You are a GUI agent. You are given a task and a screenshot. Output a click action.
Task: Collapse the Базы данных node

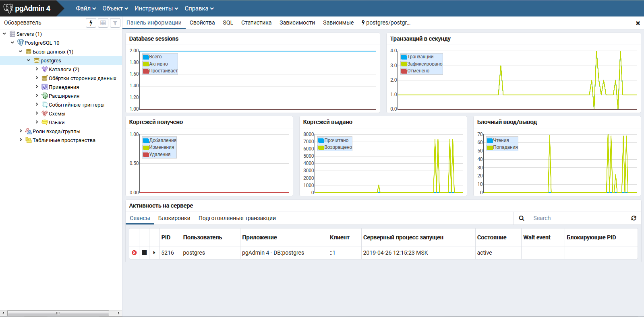21,51
